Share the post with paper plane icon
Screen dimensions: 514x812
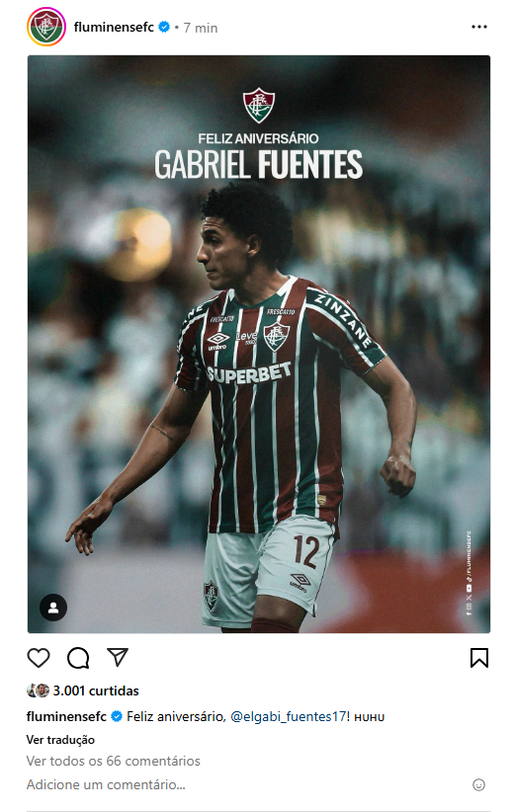tap(118, 657)
